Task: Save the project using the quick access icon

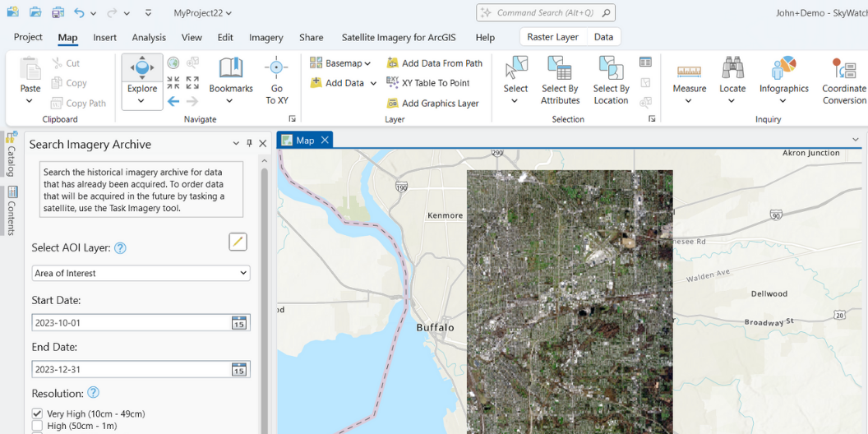Action: click(x=58, y=12)
